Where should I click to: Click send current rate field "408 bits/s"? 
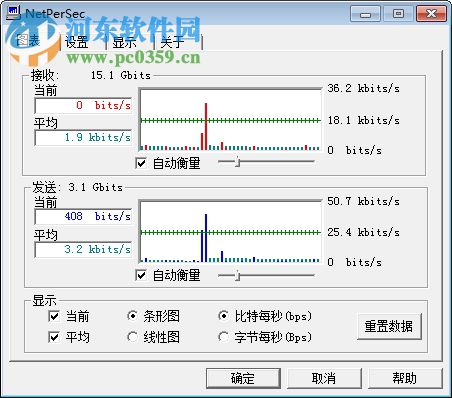coord(83,216)
